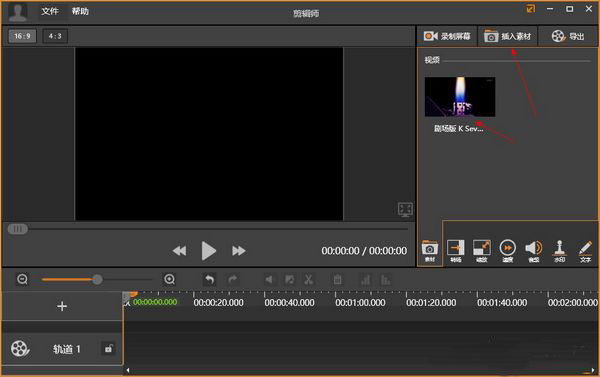The image size is (600, 377).
Task: Select the 4:3 aspect ratio
Action: coord(55,36)
